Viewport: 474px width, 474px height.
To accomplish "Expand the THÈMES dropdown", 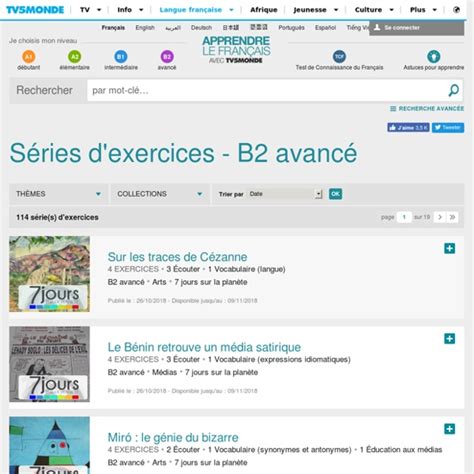I will click(x=59, y=194).
